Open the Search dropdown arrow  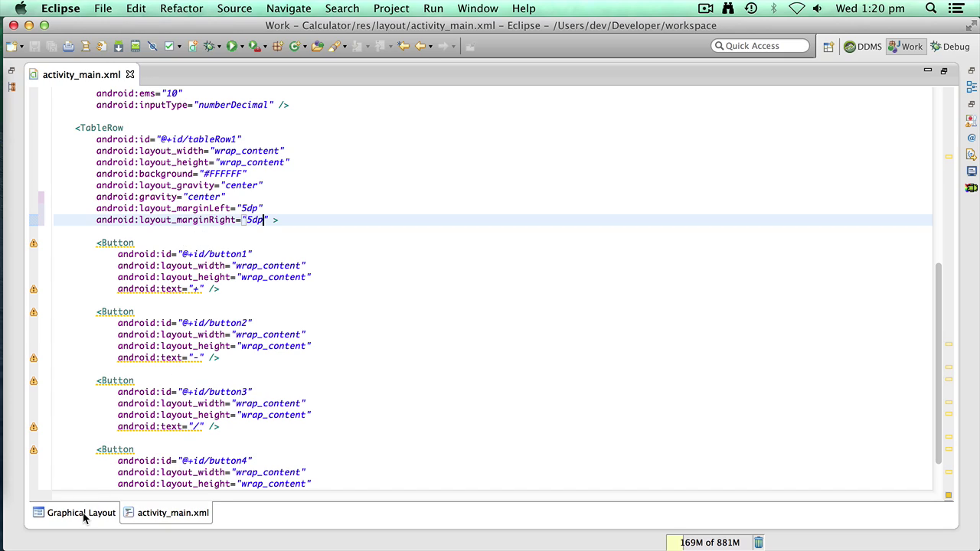(x=345, y=47)
